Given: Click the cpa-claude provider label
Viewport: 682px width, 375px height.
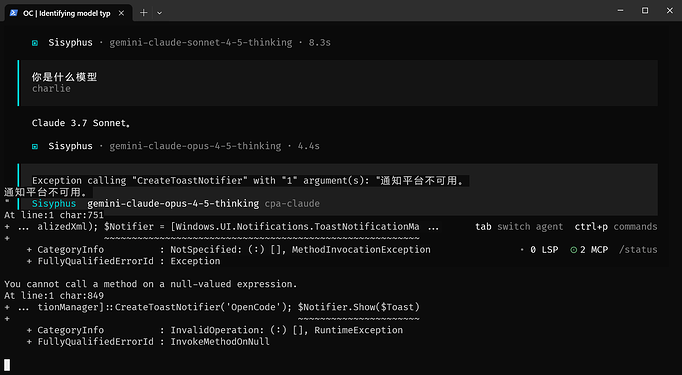Looking at the screenshot, I should click(292, 204).
